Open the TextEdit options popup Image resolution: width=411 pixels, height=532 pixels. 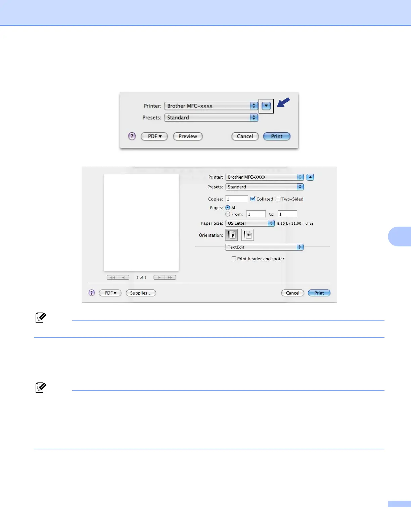click(264, 247)
